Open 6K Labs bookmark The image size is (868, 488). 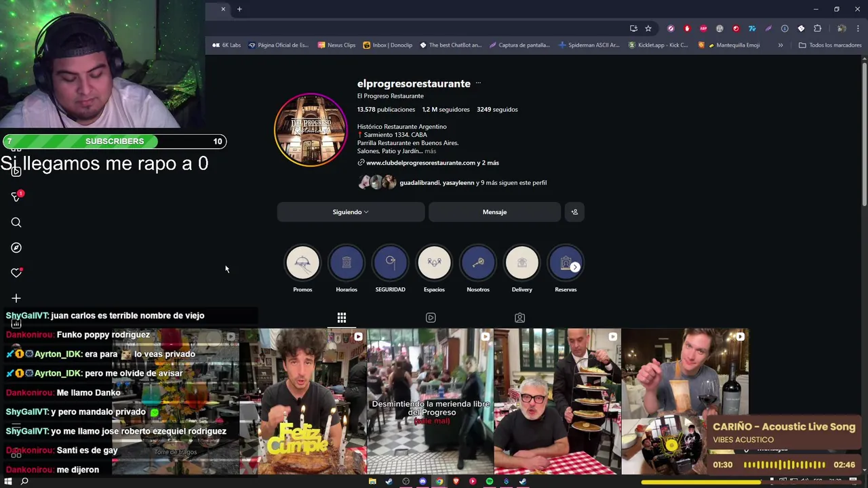[x=226, y=45]
